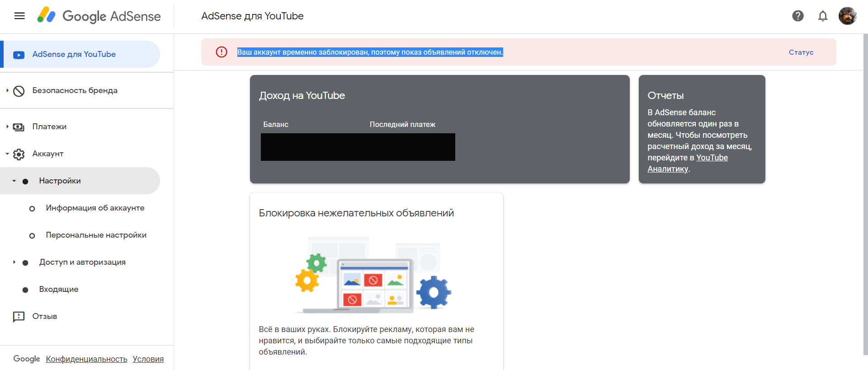Click the Google AdSense logo

pyautogui.click(x=99, y=16)
